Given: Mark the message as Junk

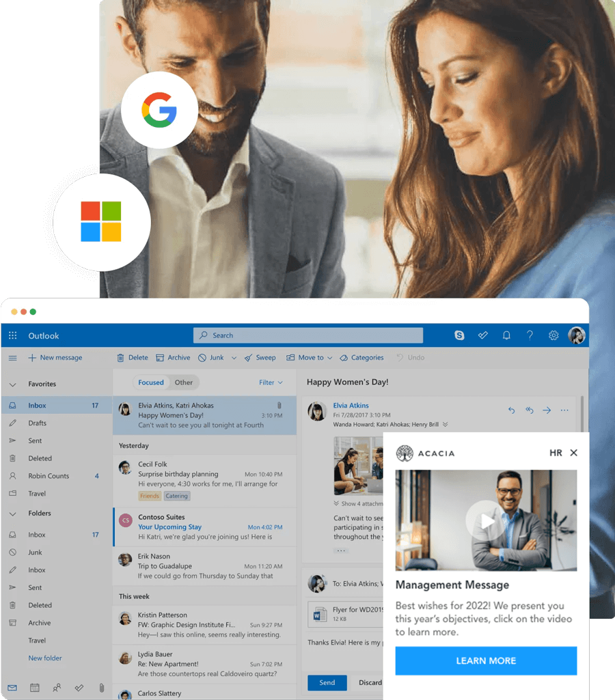Looking at the screenshot, I should tap(210, 358).
